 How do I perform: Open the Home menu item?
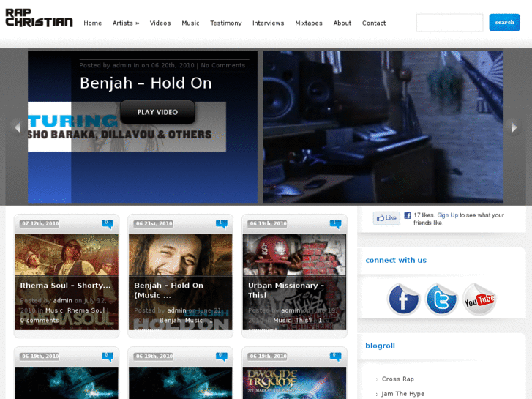click(x=93, y=23)
